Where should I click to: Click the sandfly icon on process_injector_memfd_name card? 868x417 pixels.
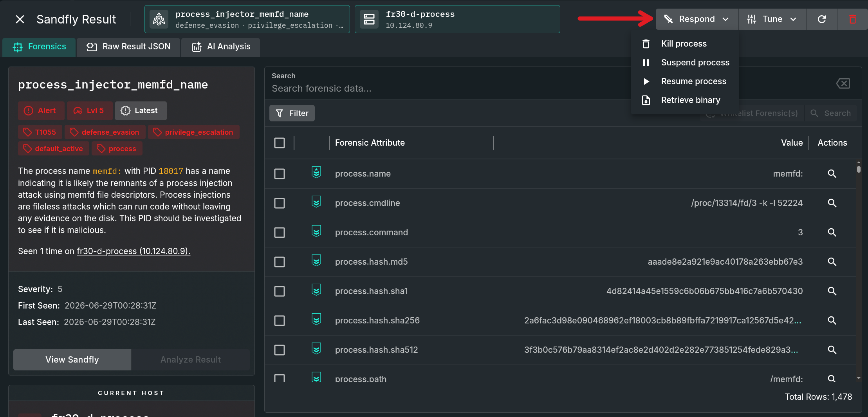[159, 19]
